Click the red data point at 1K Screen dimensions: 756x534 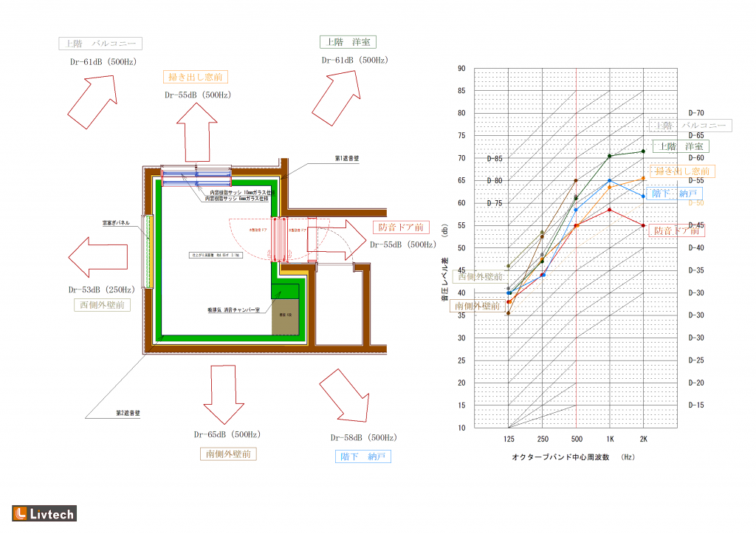pos(610,210)
